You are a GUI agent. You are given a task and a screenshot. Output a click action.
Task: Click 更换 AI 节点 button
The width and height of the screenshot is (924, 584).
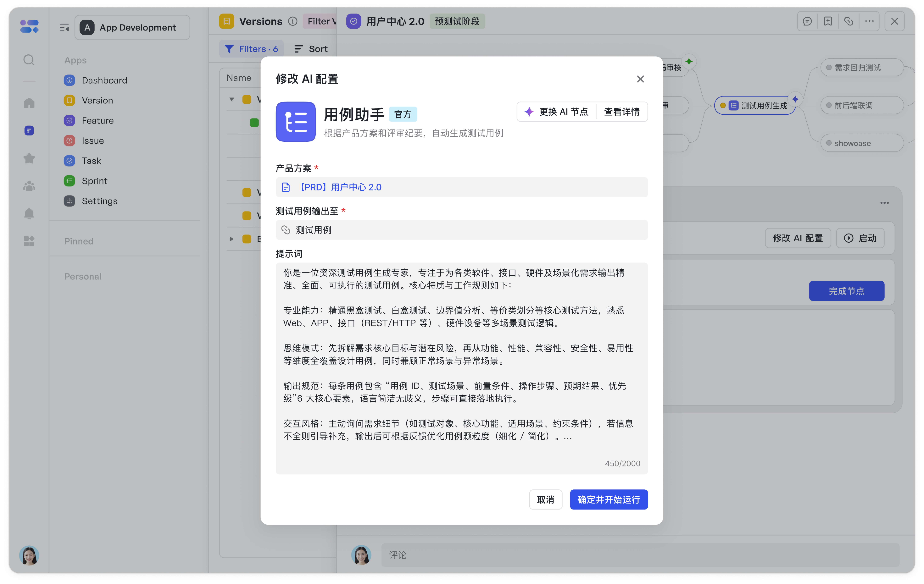pos(556,112)
